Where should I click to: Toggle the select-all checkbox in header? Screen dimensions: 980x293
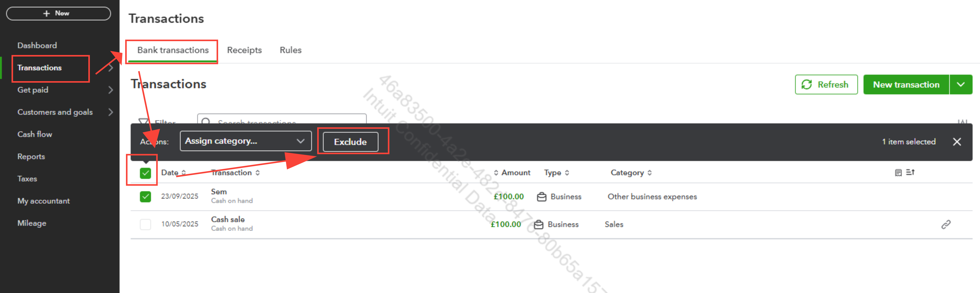tap(145, 173)
